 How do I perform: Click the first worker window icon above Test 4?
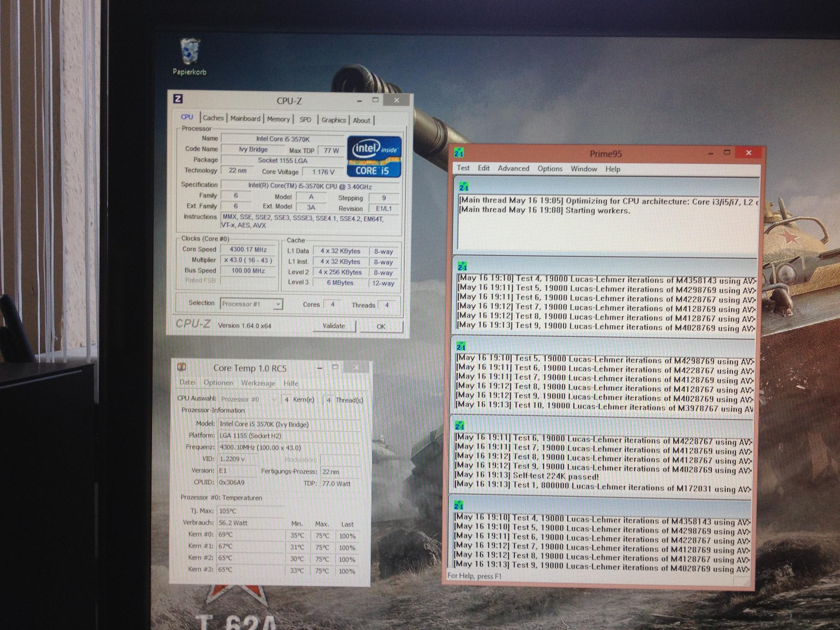pos(462,266)
